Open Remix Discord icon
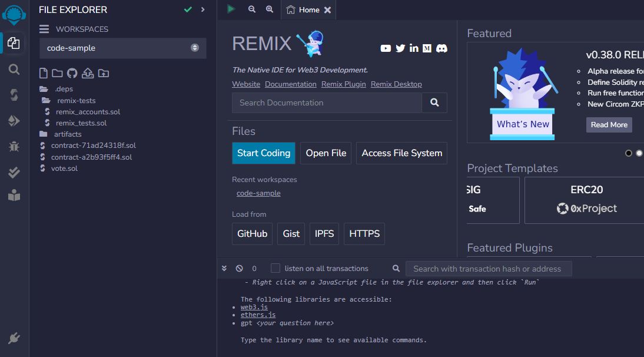Image resolution: width=644 pixels, height=357 pixels. 441,48
